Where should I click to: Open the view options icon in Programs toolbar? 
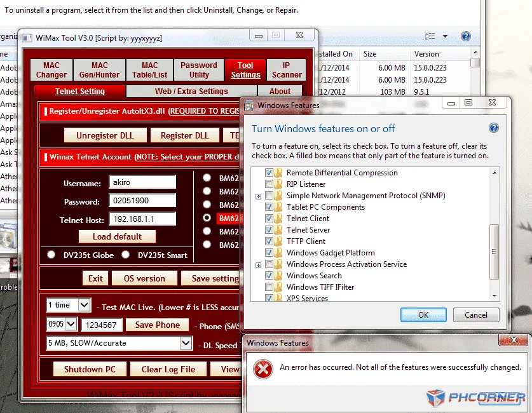(x=430, y=36)
